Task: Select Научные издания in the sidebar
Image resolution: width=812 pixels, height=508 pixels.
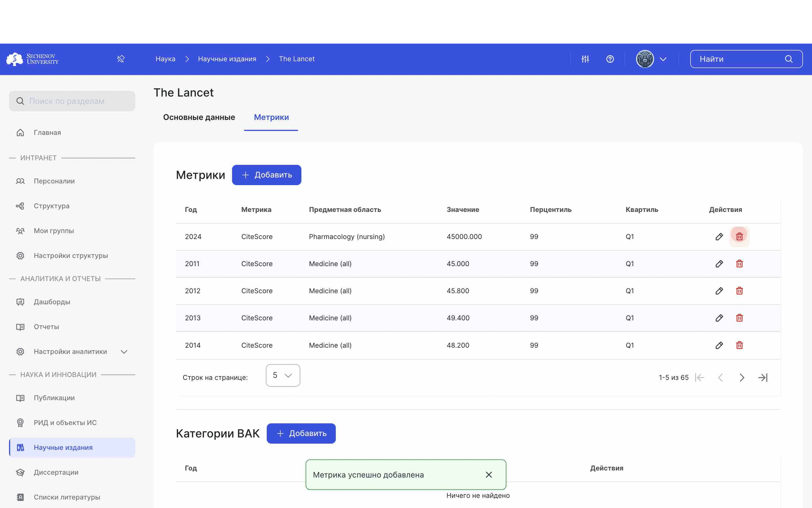Action: [72, 448]
